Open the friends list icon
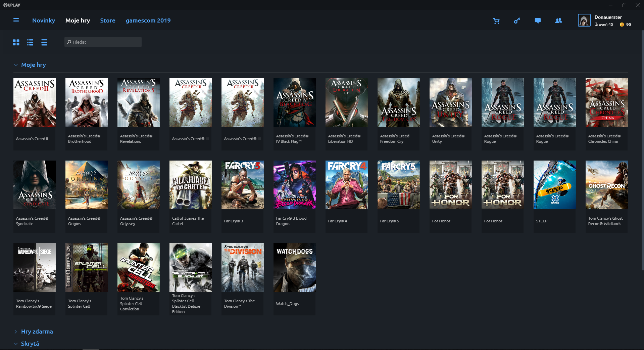This screenshot has height=350, width=644. pos(558,21)
